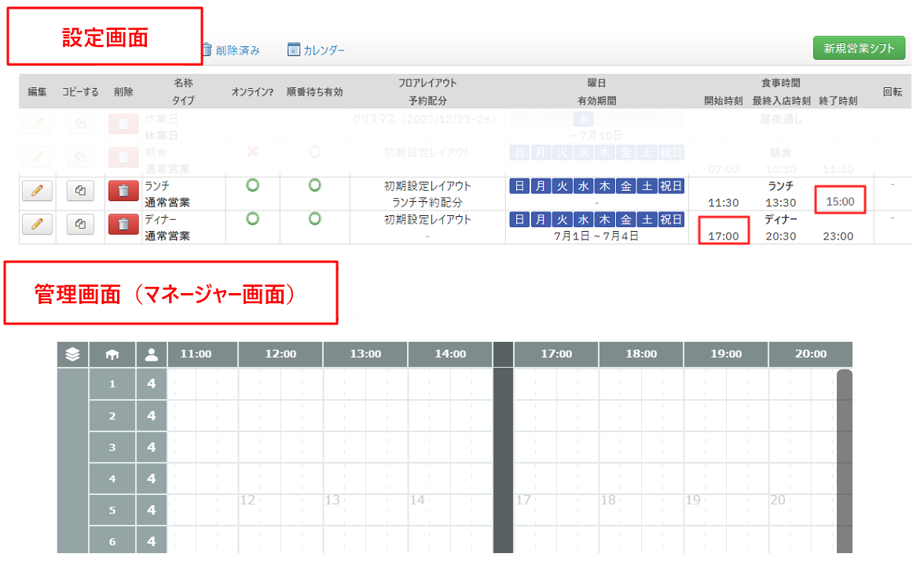The image size is (924, 561).
Task: Open the カレンダー tab
Action: click(x=316, y=50)
